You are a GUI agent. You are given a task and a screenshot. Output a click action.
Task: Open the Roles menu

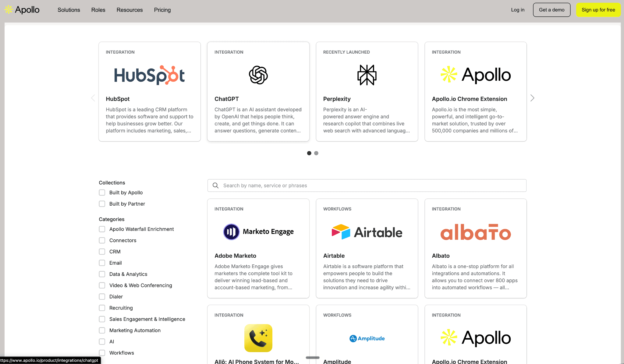[x=98, y=10]
